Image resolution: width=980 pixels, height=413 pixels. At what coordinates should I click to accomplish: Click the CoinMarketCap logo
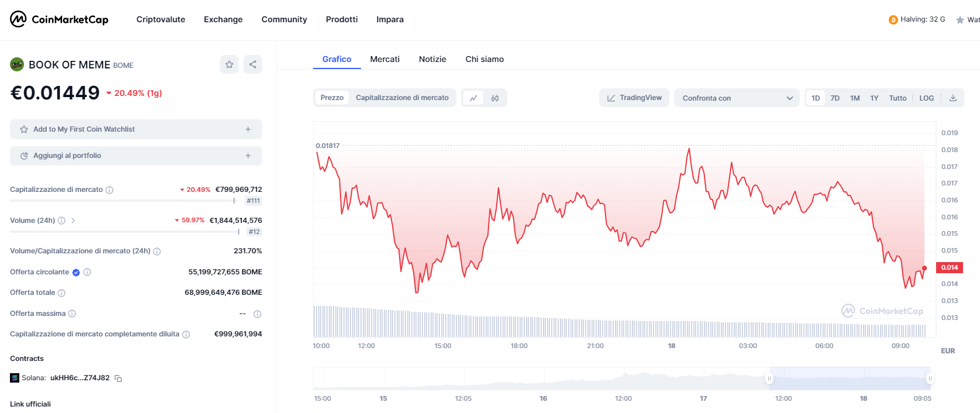point(59,19)
